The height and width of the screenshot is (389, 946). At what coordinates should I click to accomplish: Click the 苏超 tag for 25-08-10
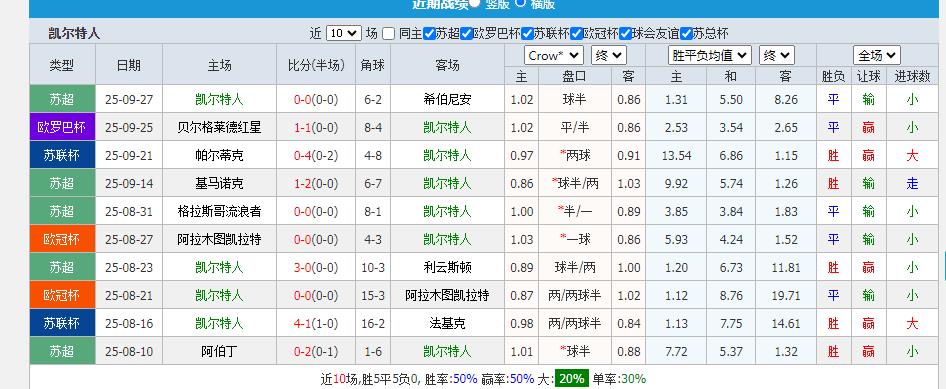tap(63, 351)
